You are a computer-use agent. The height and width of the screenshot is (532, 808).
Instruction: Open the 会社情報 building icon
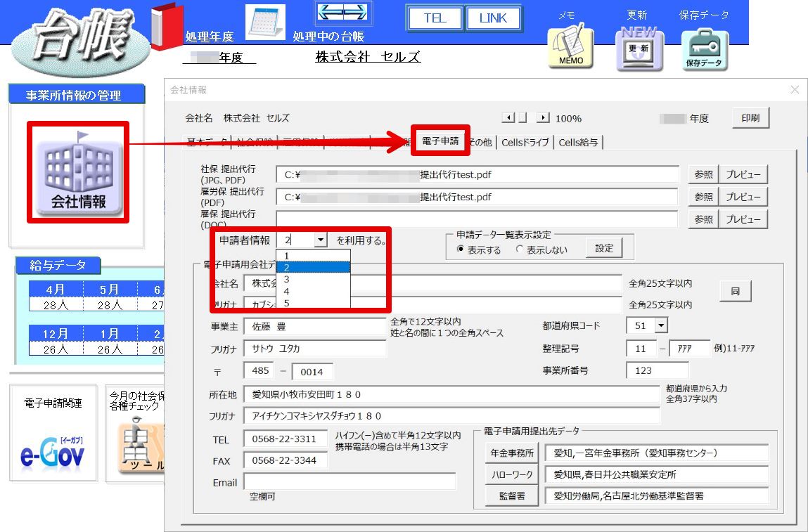pos(78,172)
